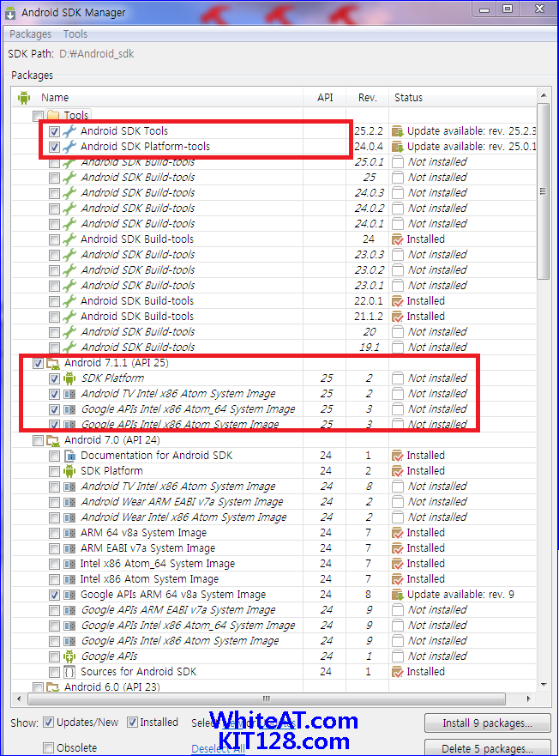This screenshot has height=756, width=559.
Task: Click the not-installed status icon for Build-tools 25.0.1
Action: (398, 162)
